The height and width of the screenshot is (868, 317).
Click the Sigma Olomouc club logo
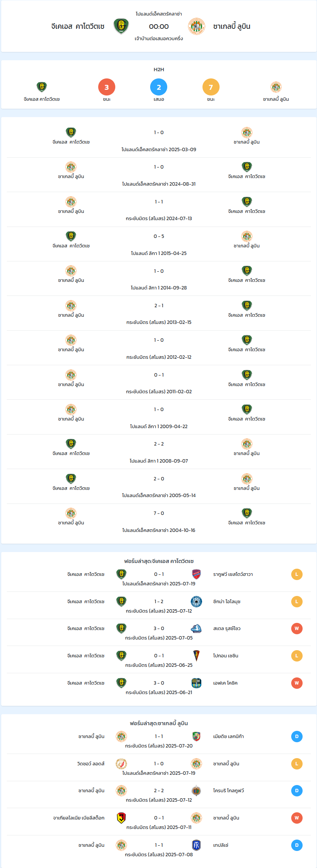tap(196, 601)
